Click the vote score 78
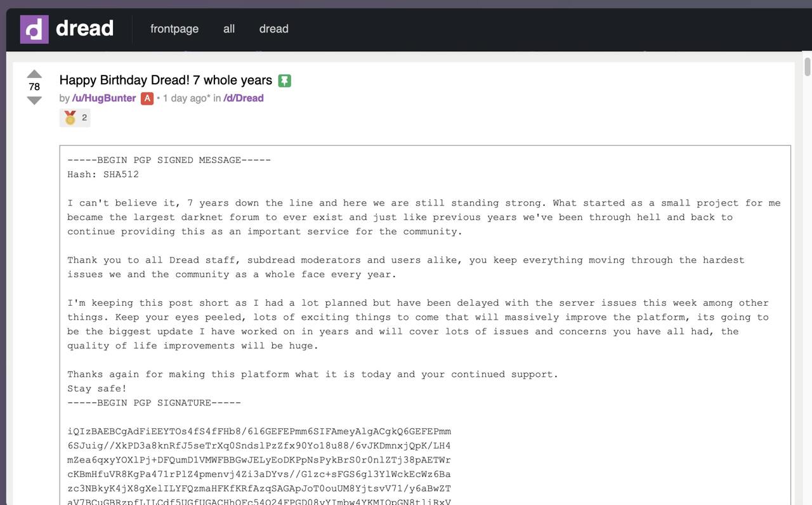The height and width of the screenshot is (505, 812). 34,87
